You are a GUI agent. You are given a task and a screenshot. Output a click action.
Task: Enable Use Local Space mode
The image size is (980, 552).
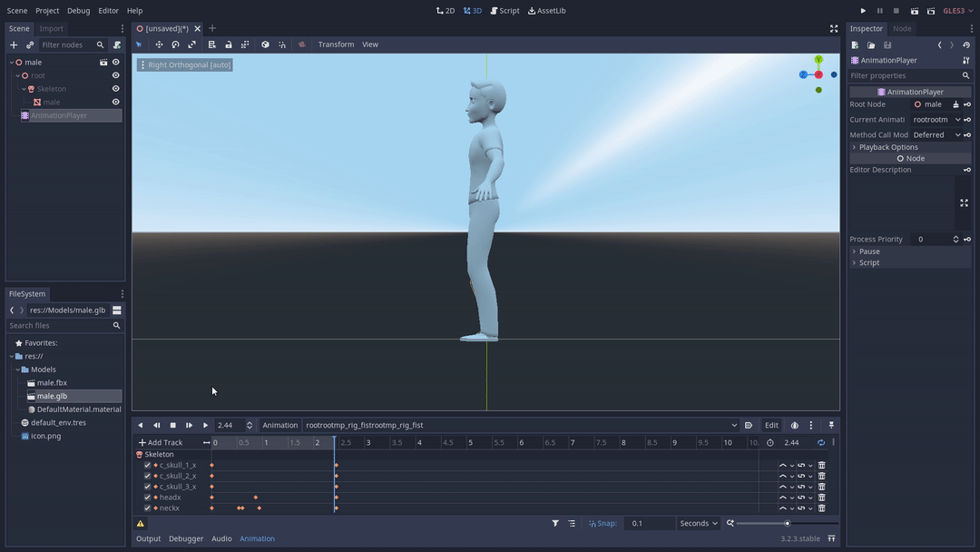point(265,44)
